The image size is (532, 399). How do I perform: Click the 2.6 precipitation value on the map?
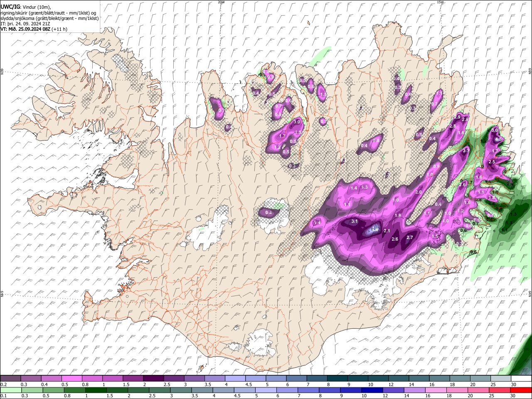(395, 239)
